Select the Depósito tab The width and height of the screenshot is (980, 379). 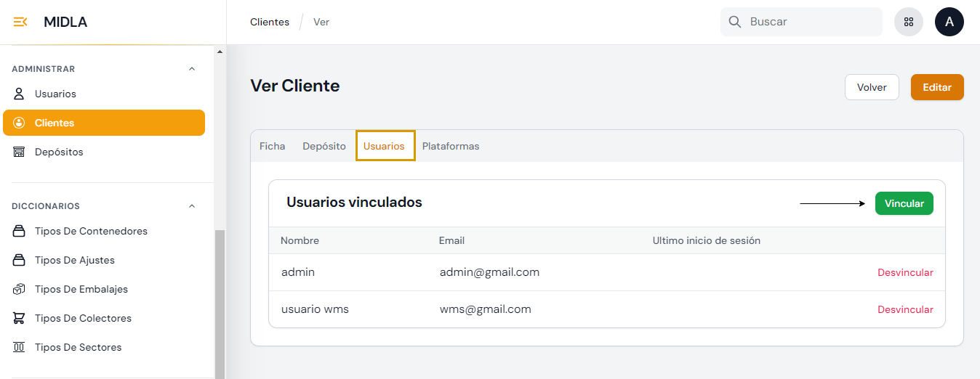[x=324, y=146]
